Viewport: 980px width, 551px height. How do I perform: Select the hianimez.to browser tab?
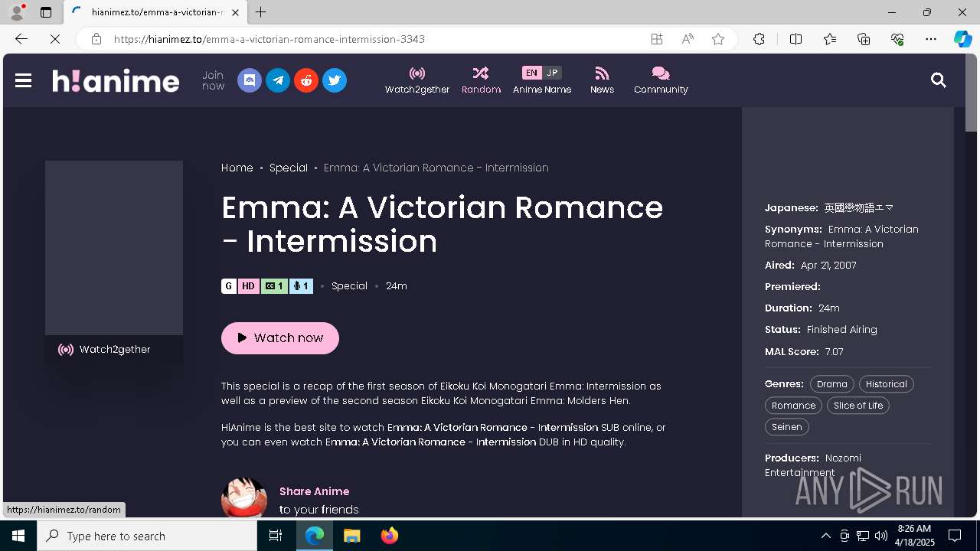pos(155,12)
